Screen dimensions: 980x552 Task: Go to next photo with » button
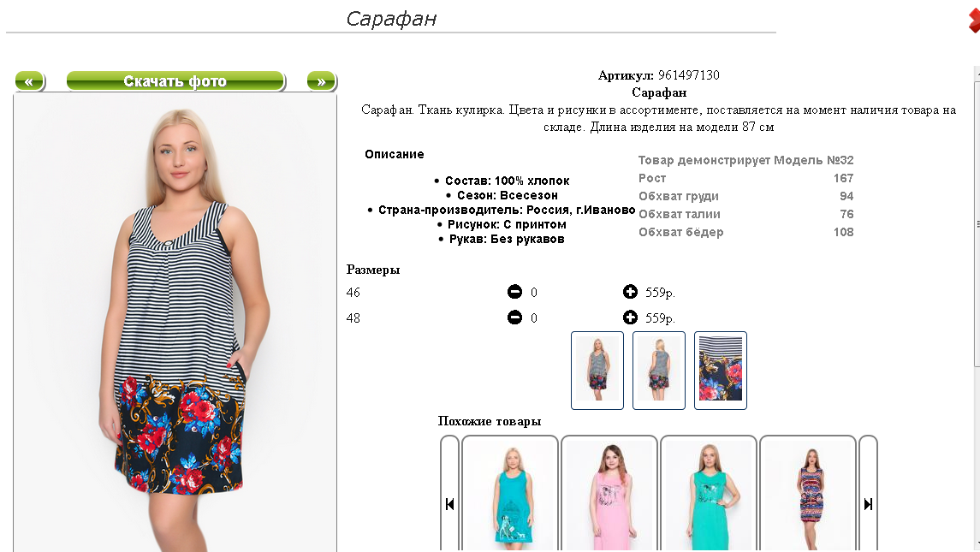point(321,81)
